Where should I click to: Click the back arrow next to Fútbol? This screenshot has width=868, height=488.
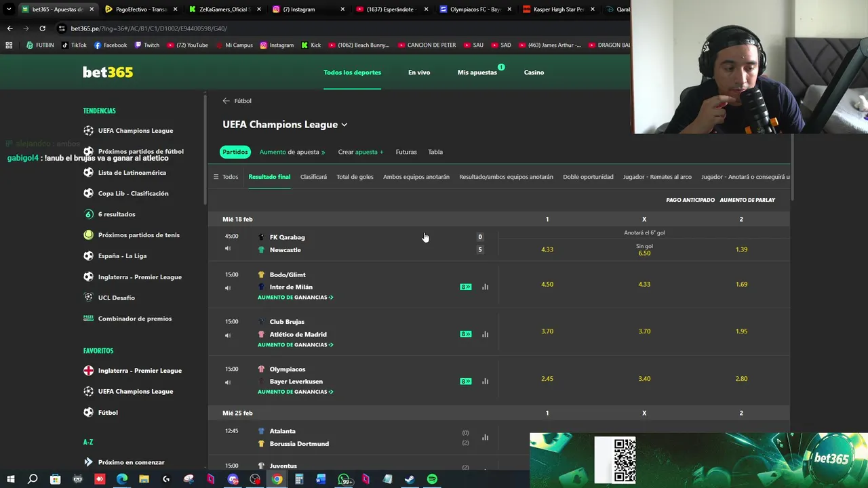click(226, 101)
